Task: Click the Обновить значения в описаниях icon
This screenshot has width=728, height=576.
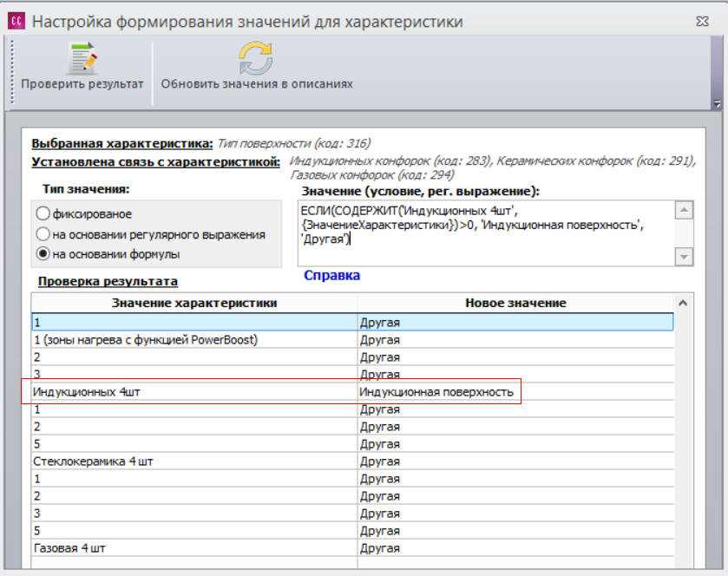Action: pos(256,58)
